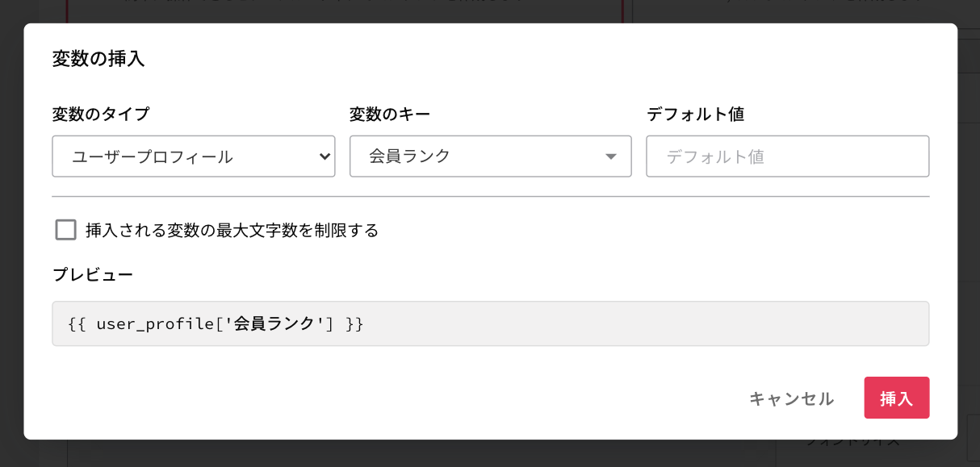Focus the デフォルト値 input field
980x467 pixels.
pos(788,156)
